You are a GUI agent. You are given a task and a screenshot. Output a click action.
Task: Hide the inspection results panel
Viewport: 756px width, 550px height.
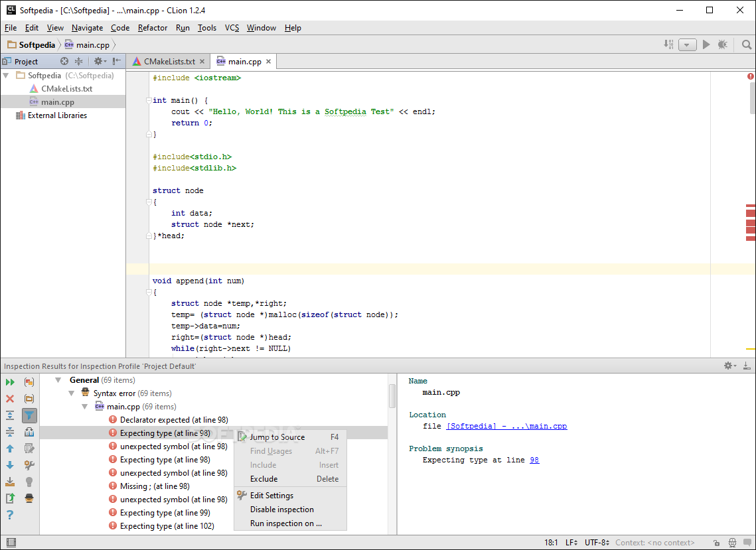click(747, 366)
